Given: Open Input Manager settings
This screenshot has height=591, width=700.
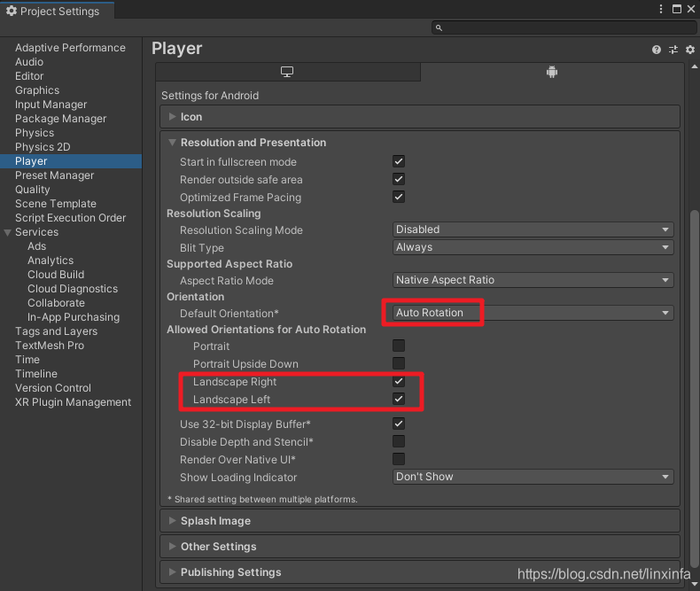Looking at the screenshot, I should [51, 105].
